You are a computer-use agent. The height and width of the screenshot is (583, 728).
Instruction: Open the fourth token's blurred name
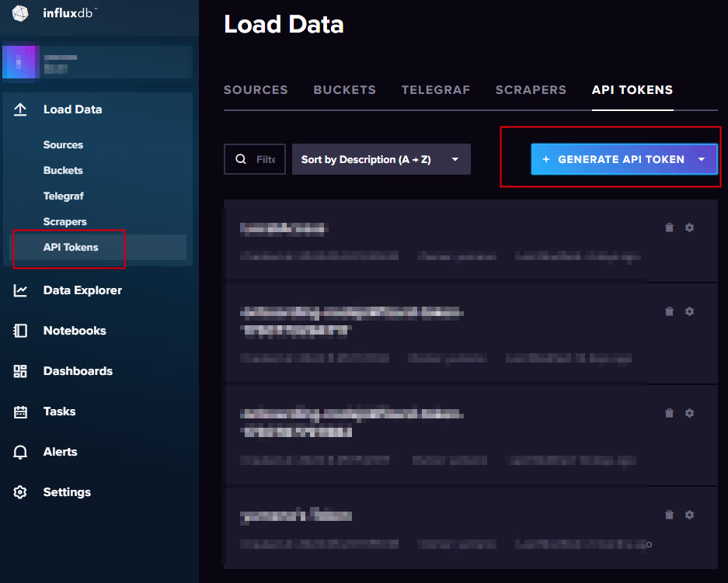tap(296, 515)
